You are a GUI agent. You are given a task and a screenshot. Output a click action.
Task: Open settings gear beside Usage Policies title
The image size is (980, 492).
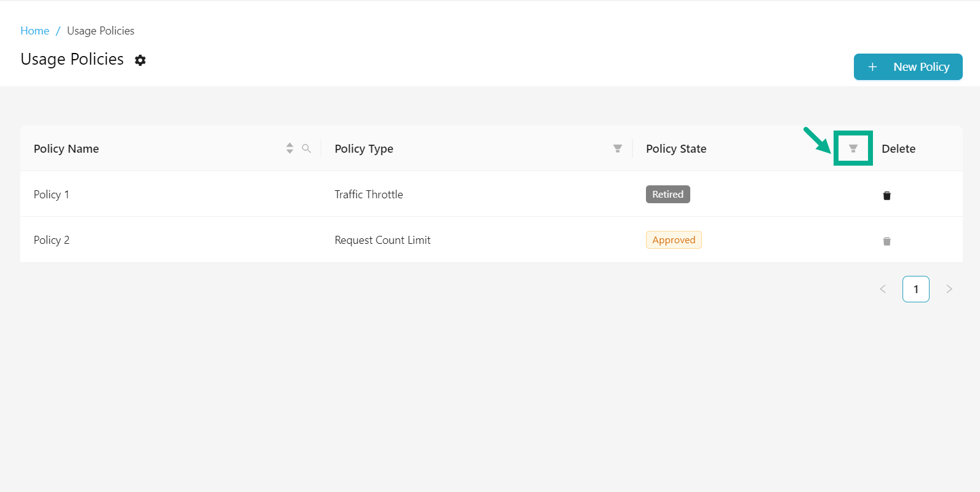pos(140,60)
